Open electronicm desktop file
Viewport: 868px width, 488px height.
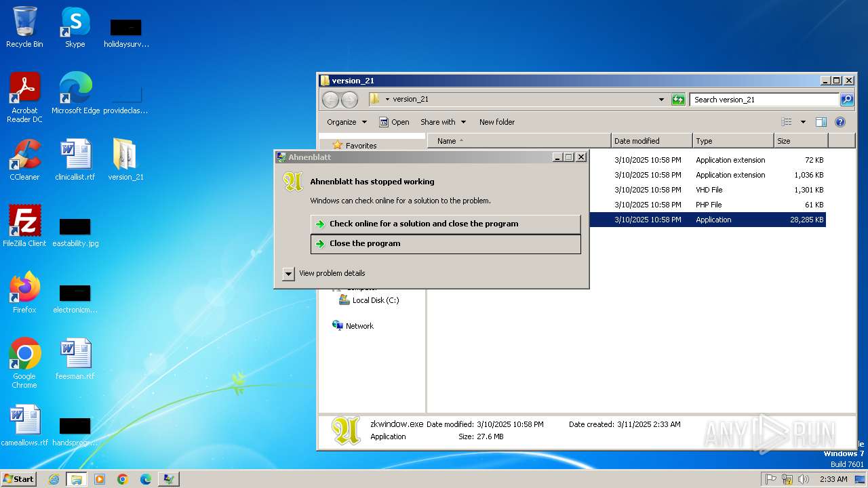(75, 298)
